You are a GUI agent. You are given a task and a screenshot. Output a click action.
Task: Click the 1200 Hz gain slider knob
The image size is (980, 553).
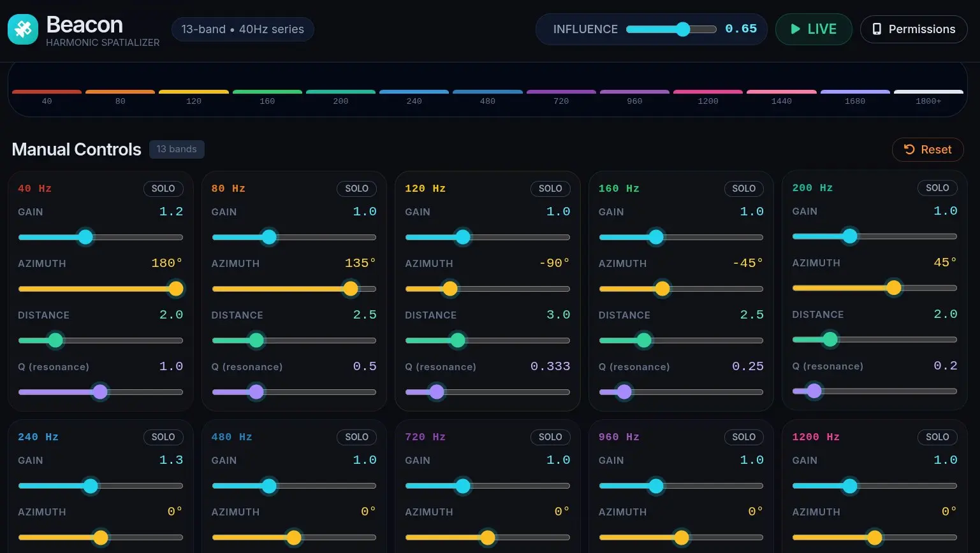850,486
